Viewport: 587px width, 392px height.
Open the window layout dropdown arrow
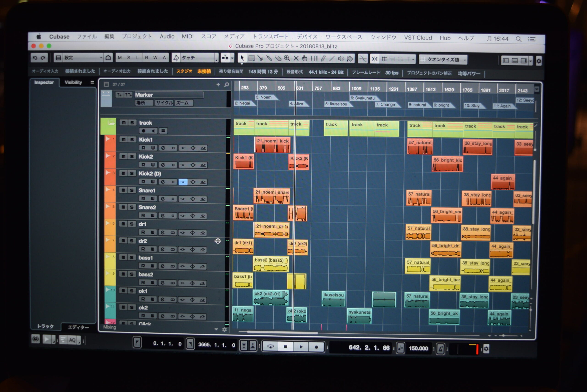[x=530, y=61]
